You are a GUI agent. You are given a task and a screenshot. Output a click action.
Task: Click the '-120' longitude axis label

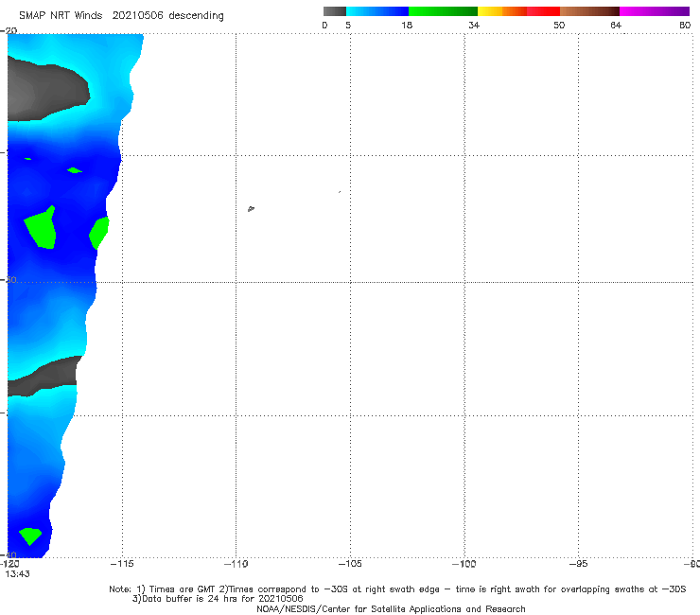click(x=9, y=564)
